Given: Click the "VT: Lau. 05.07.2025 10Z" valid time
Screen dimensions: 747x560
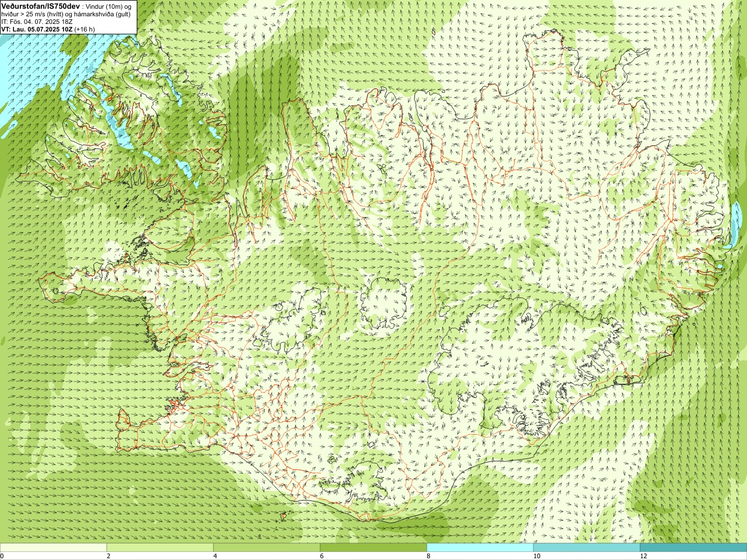Looking at the screenshot, I should (x=37, y=29).
